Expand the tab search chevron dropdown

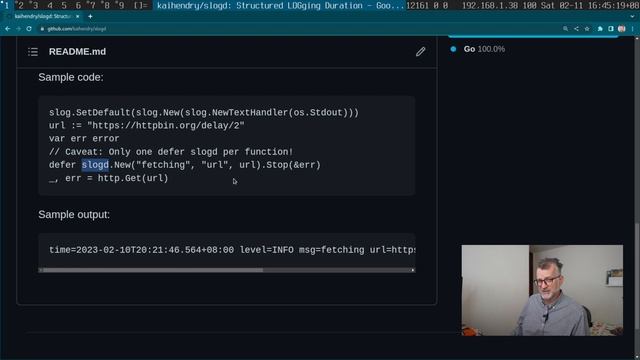[633, 16]
